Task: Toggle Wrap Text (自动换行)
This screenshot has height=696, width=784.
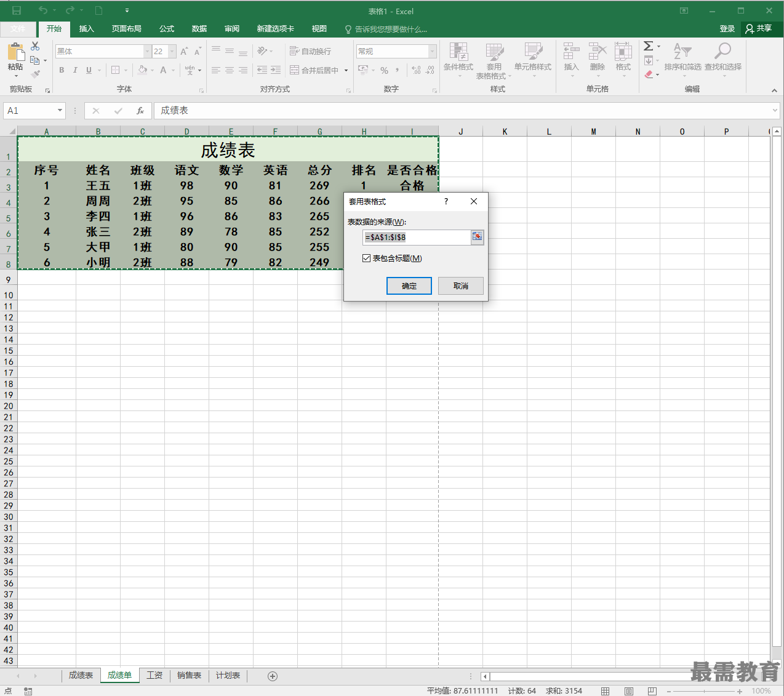Action: pyautogui.click(x=310, y=52)
